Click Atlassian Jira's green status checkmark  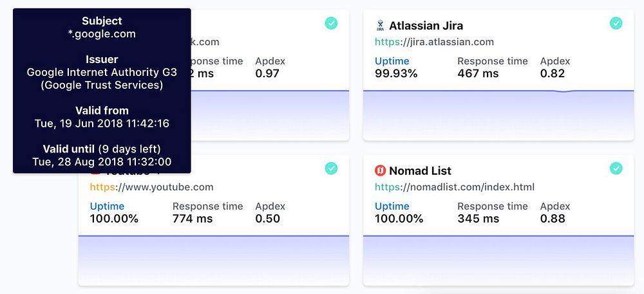616,23
